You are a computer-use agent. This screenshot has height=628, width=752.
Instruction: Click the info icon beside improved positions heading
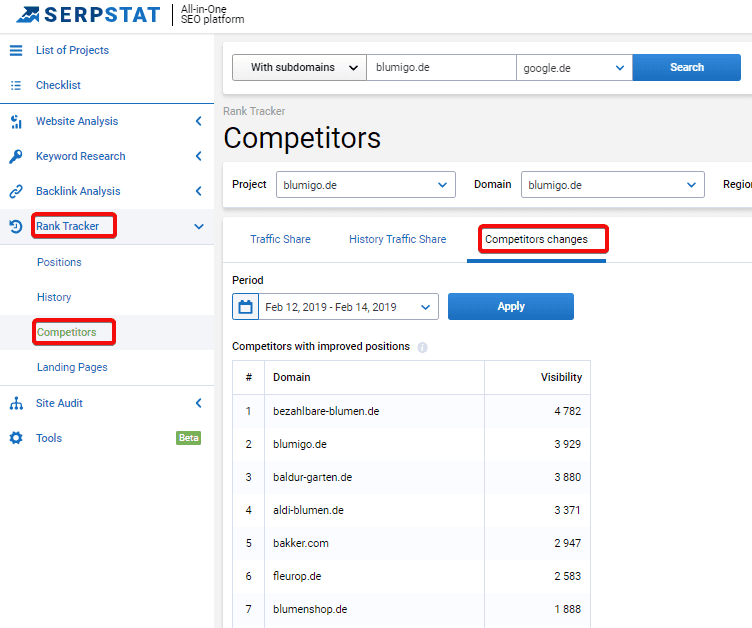(422, 347)
